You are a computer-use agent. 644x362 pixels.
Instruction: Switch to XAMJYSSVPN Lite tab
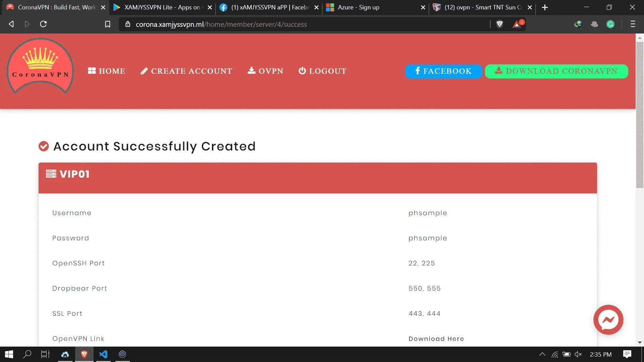[162, 7]
